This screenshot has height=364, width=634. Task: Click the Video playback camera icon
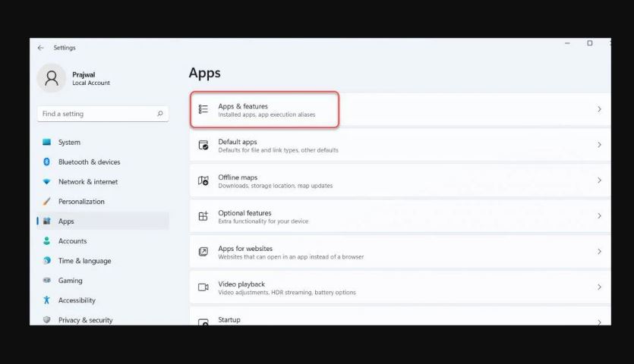(203, 287)
